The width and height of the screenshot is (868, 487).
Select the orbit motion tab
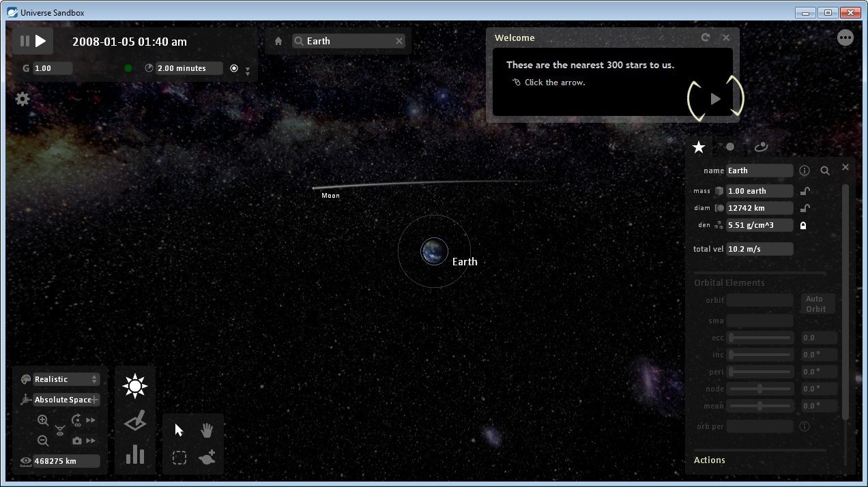[x=761, y=147]
